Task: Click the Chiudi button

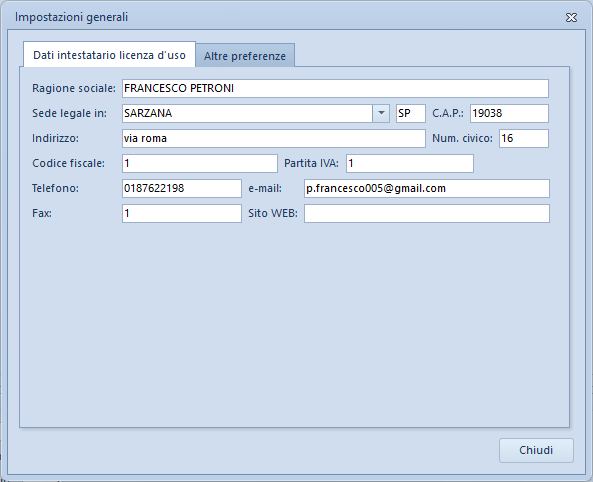Action: [536, 450]
